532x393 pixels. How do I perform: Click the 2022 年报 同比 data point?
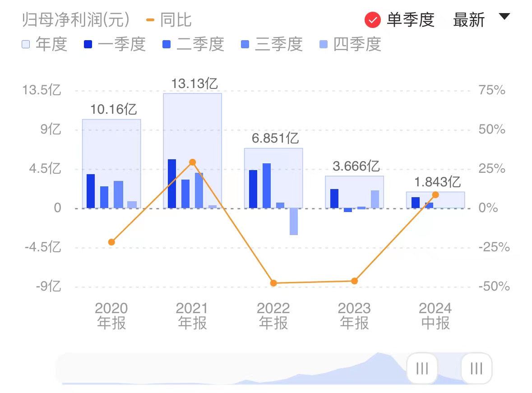273,283
